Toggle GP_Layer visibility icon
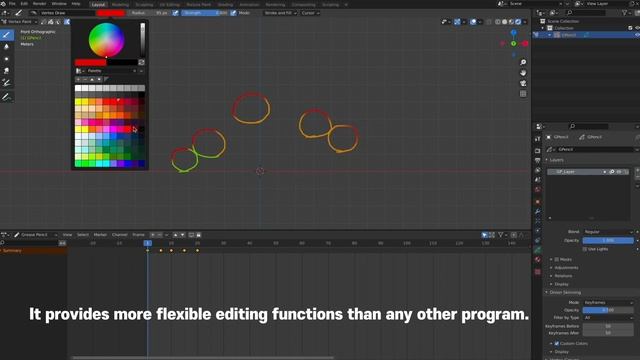The image size is (640, 360). [x=619, y=172]
